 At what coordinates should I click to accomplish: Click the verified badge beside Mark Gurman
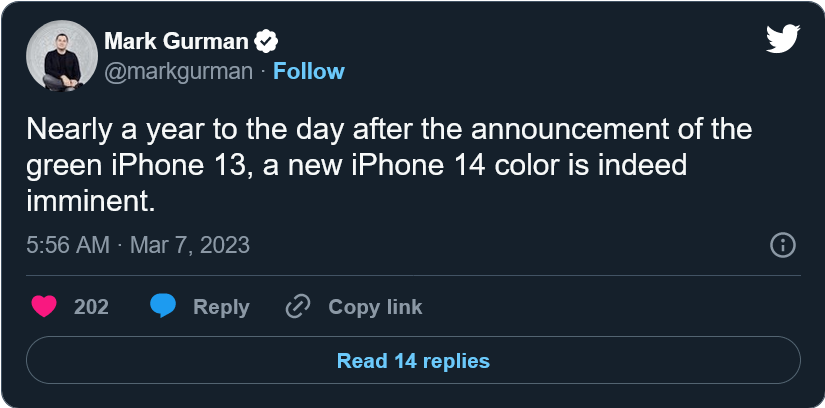[x=266, y=42]
